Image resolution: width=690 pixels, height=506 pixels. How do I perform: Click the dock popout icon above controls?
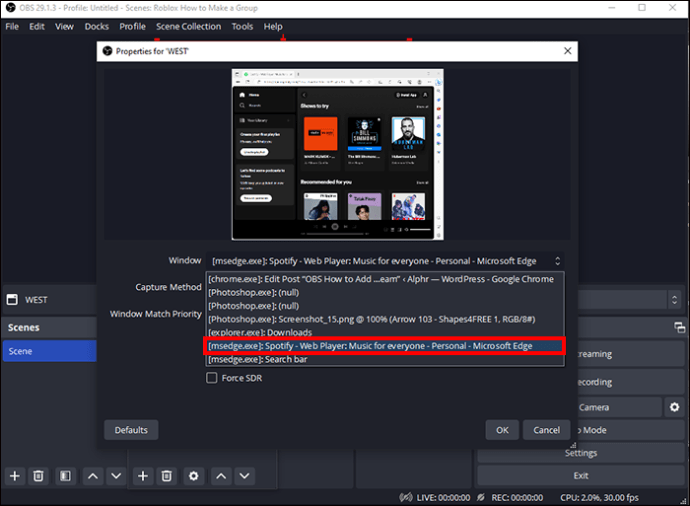[x=680, y=327]
